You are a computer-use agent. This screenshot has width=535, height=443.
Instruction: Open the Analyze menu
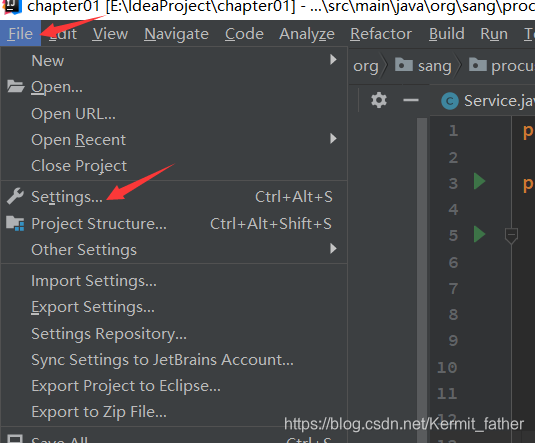tap(307, 34)
